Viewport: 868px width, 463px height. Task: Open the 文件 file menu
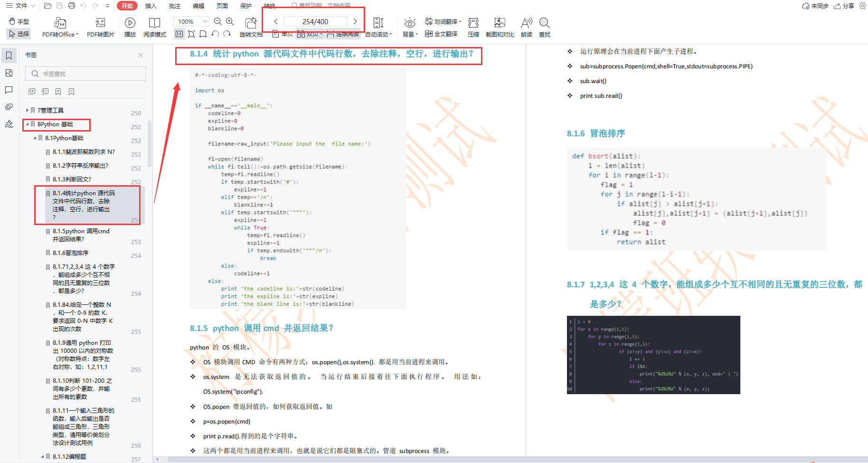coord(20,6)
